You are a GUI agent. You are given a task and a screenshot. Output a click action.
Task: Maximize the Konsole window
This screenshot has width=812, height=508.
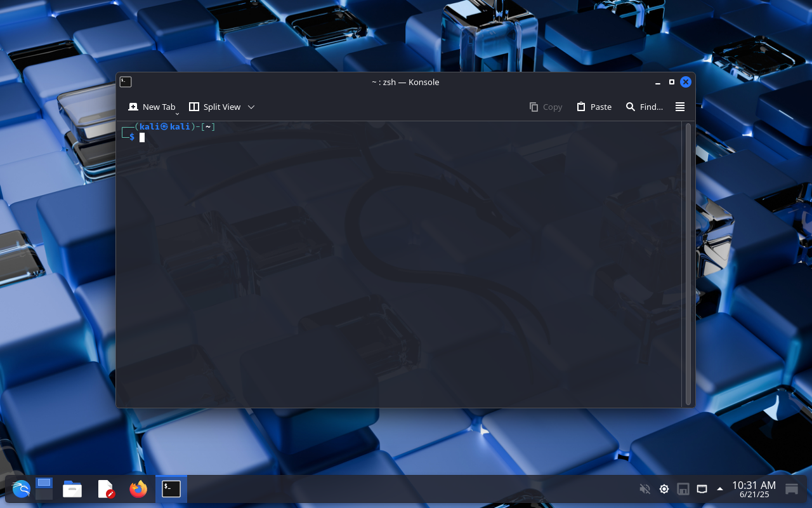pos(672,82)
